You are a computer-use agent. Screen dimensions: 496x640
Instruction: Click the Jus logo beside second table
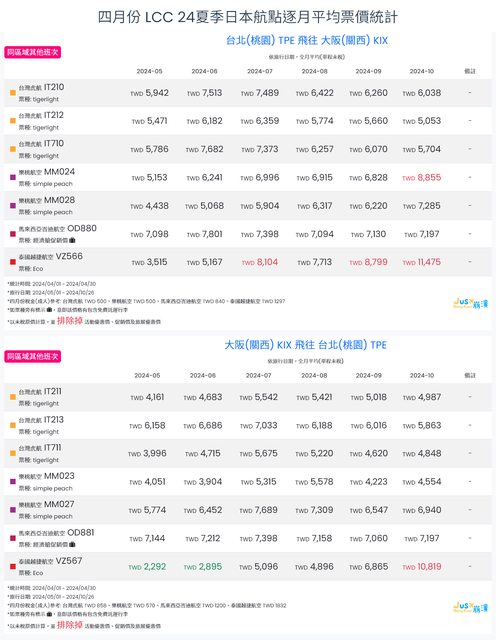point(470,607)
